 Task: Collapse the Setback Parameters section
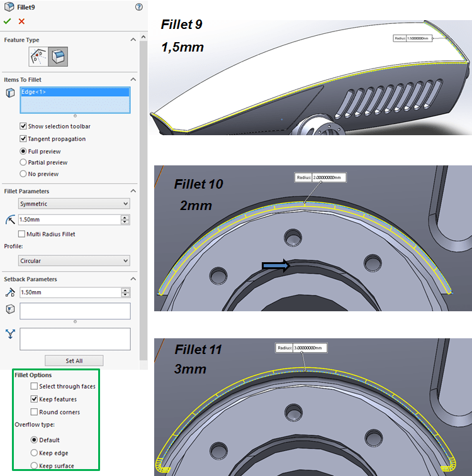(x=133, y=279)
